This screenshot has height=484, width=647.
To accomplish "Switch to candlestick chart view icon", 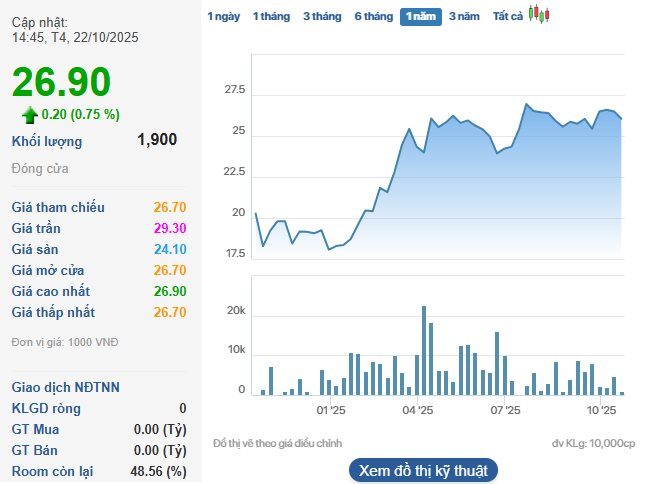I will pos(539,15).
